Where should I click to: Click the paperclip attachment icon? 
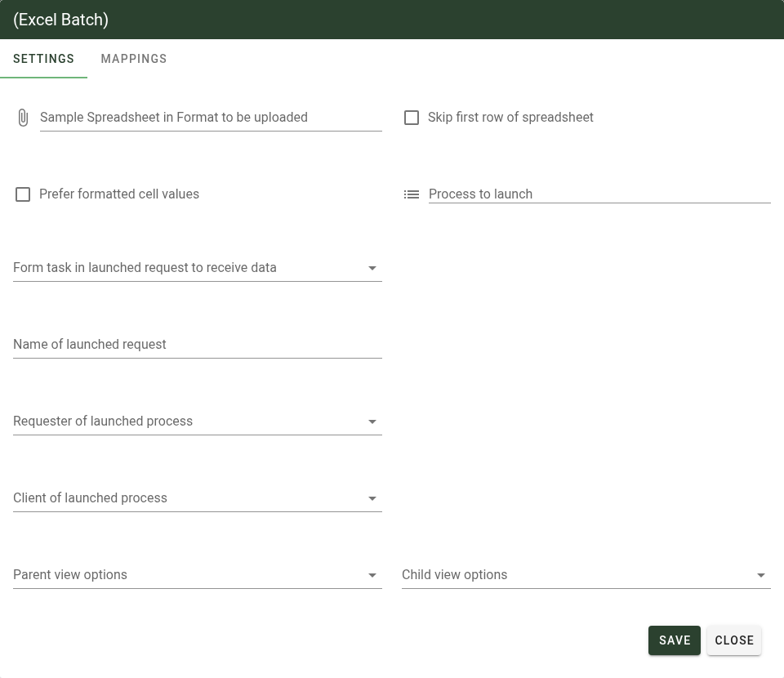click(23, 118)
